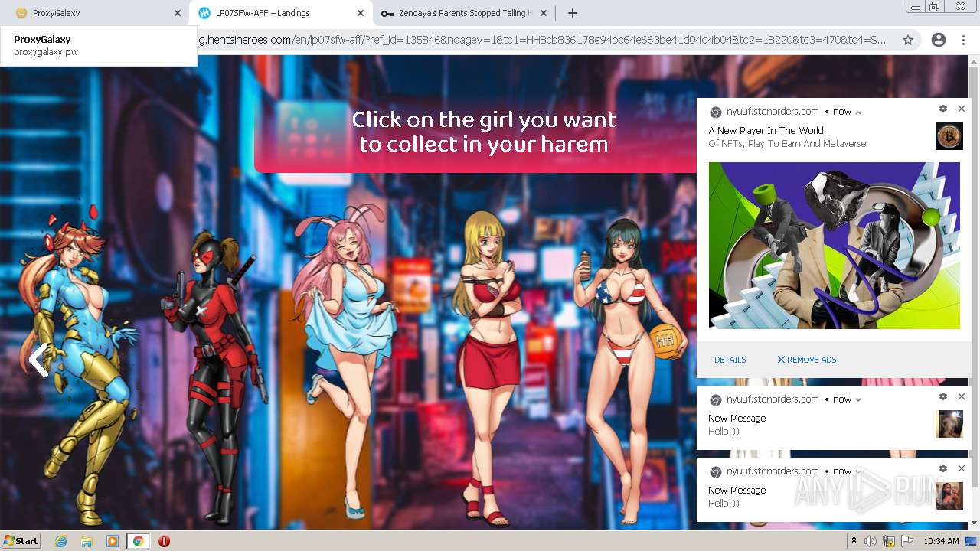Click the Bitcoin icon in the NFT notification
This screenshot has width=980, height=551.
(x=949, y=136)
